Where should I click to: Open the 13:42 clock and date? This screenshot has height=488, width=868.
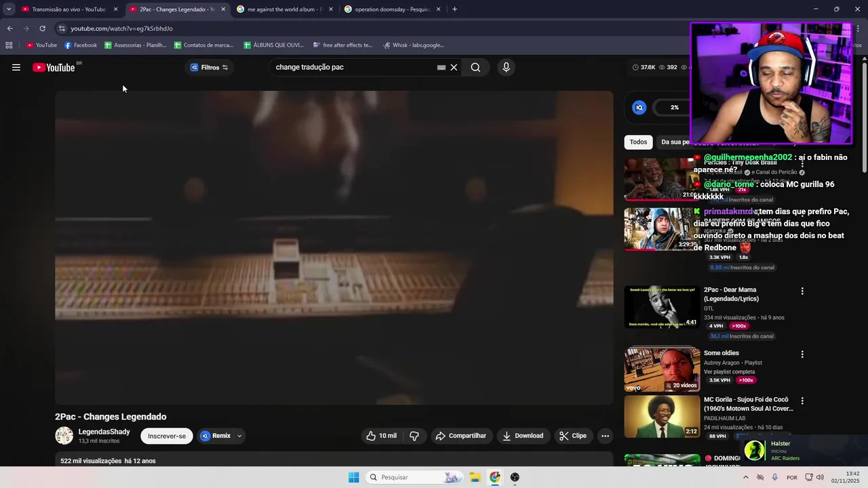[846, 477]
